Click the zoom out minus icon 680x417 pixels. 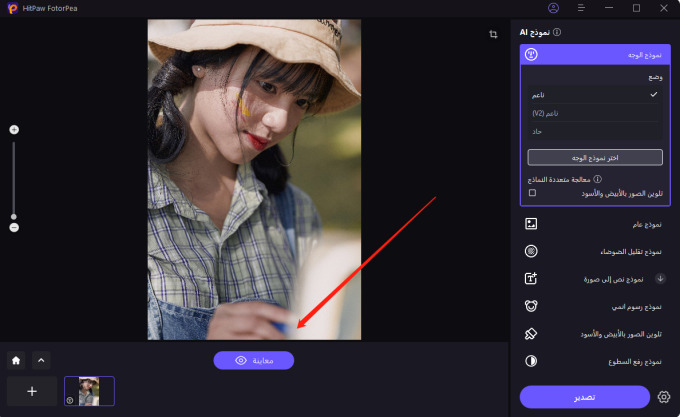[x=14, y=228]
